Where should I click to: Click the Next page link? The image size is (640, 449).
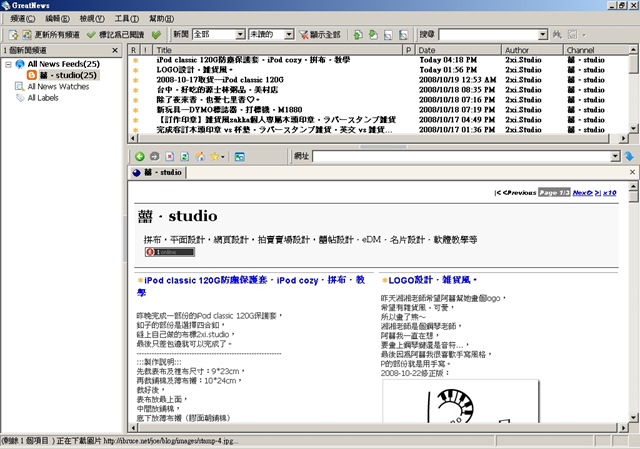click(x=582, y=193)
